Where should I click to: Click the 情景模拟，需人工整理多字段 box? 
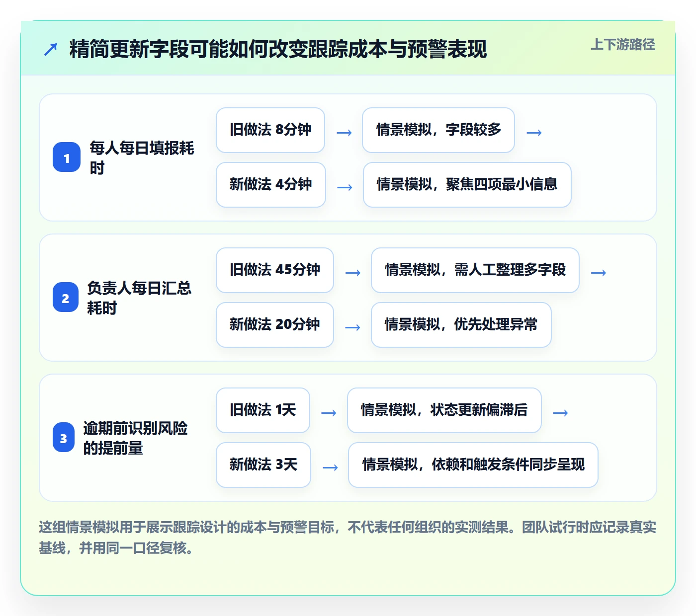click(475, 270)
